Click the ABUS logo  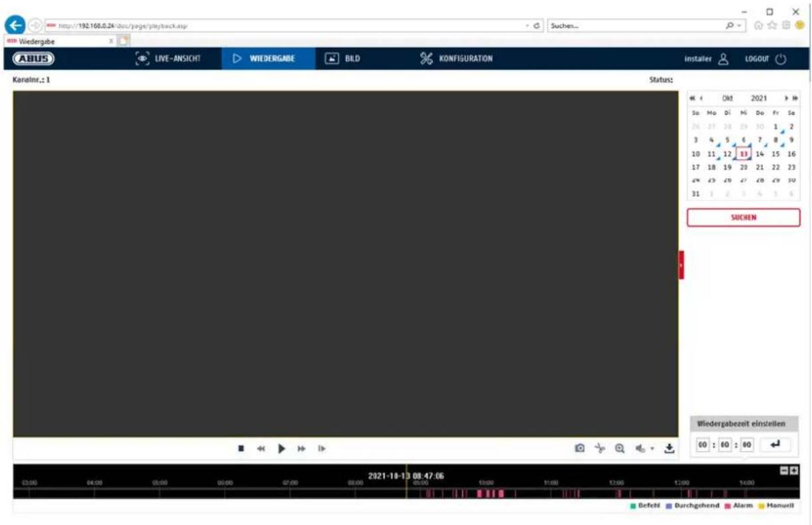coord(33,58)
